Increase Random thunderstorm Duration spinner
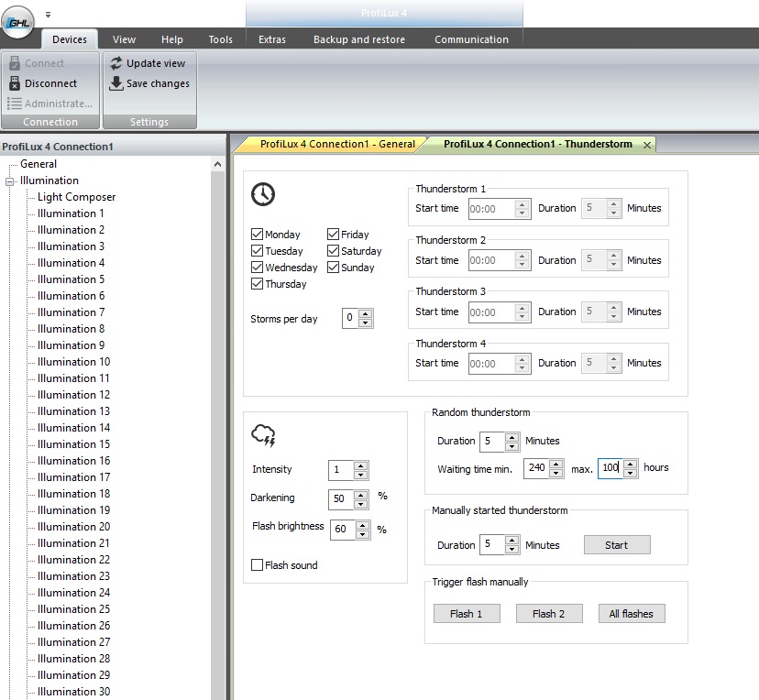This screenshot has height=700, width=759. point(511,437)
